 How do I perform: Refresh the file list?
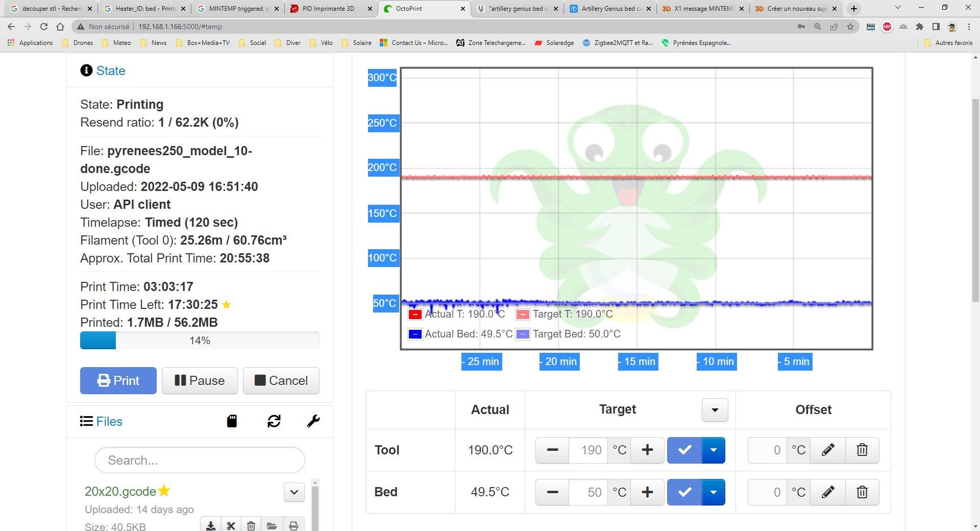pyautogui.click(x=274, y=421)
